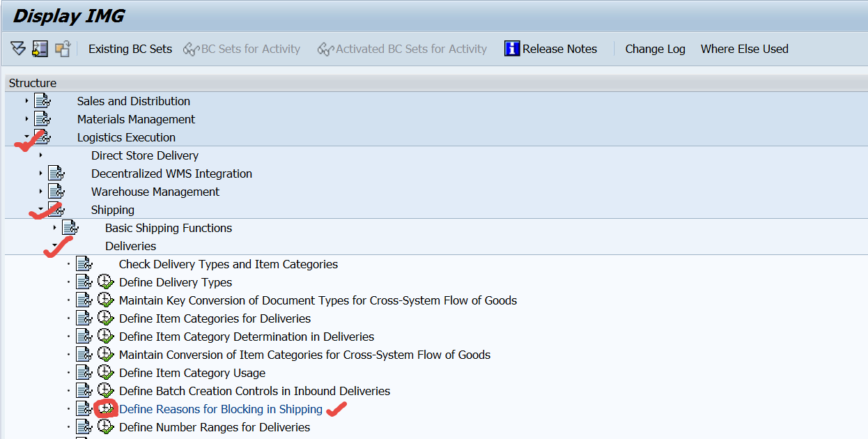Click the blue Release Notes book icon
The height and width of the screenshot is (439, 868).
tap(511, 48)
